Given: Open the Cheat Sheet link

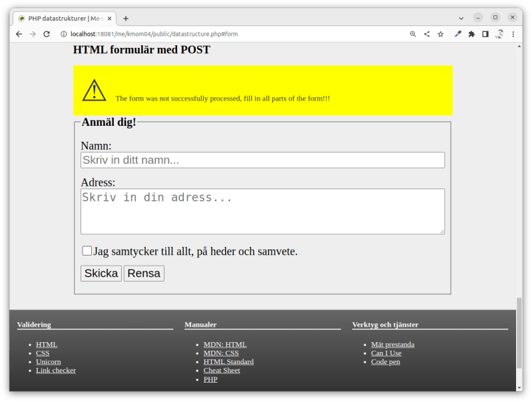Looking at the screenshot, I should tap(222, 371).
